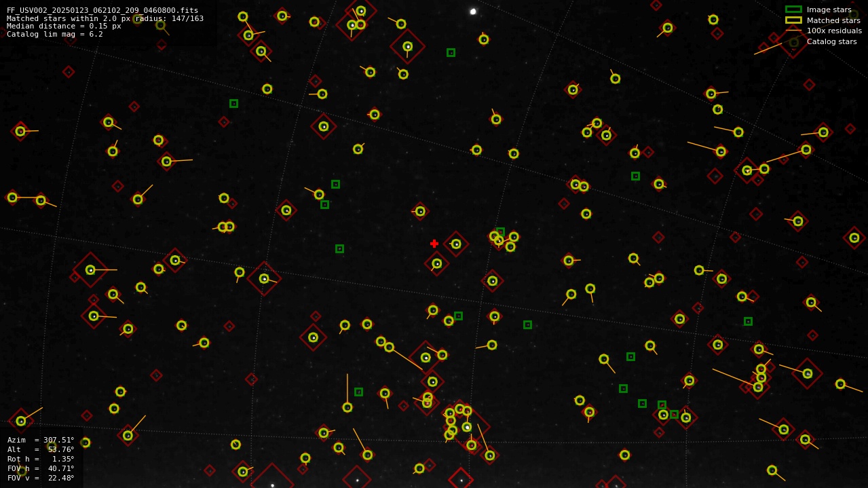This screenshot has height=488, width=868.
Task: Click the 'Catalog lim mag = 6.2' text
Action: pyautogui.click(x=55, y=34)
